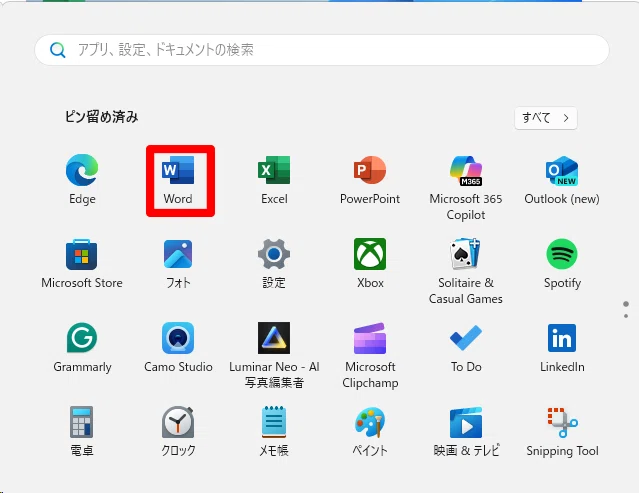Launch Outlook (new)
639x493 pixels.
[x=562, y=179]
